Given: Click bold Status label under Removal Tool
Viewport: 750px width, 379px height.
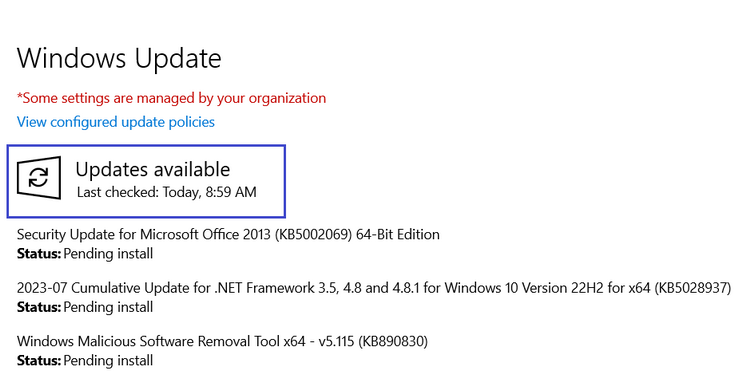Looking at the screenshot, I should coord(39,361).
